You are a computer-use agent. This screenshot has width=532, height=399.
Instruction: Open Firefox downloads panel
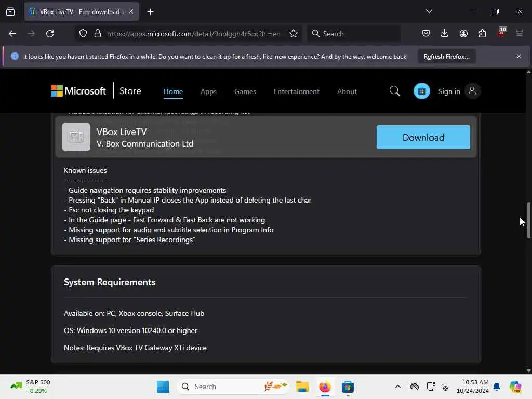[445, 34]
